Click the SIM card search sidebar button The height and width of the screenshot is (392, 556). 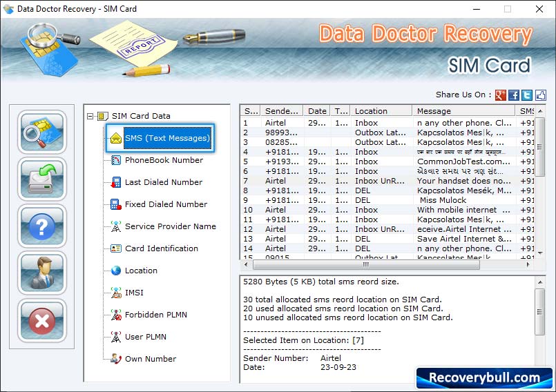click(42, 132)
